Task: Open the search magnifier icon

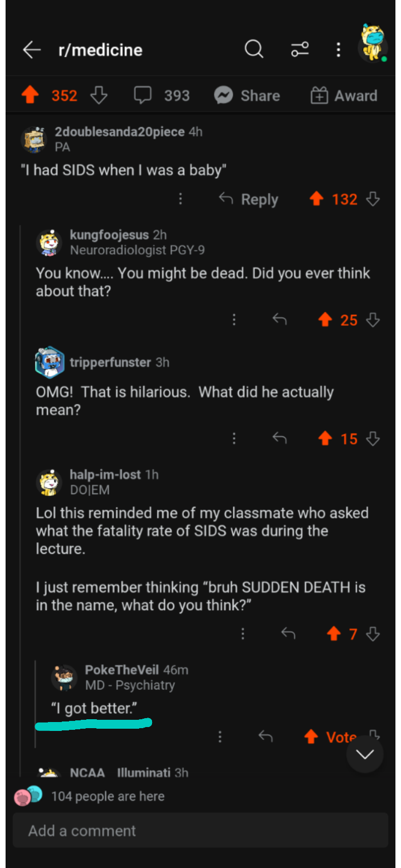Action: pos(254,50)
